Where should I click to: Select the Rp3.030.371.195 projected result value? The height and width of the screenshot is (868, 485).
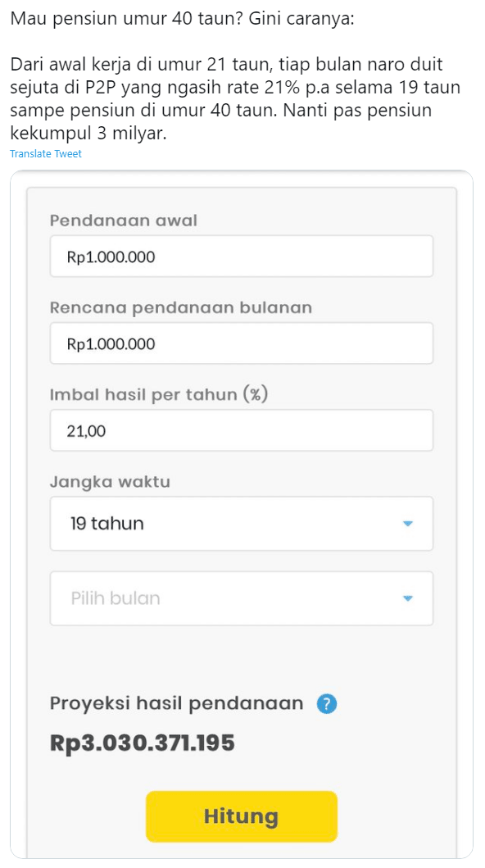coord(141,743)
